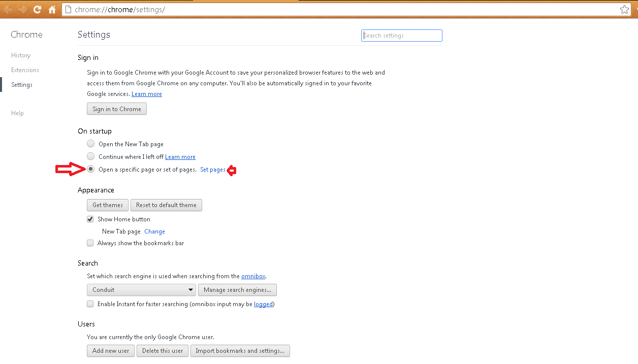Enable Instant for faster searching checkbox
Screen dimensions: 638x364
pyautogui.click(x=90, y=304)
